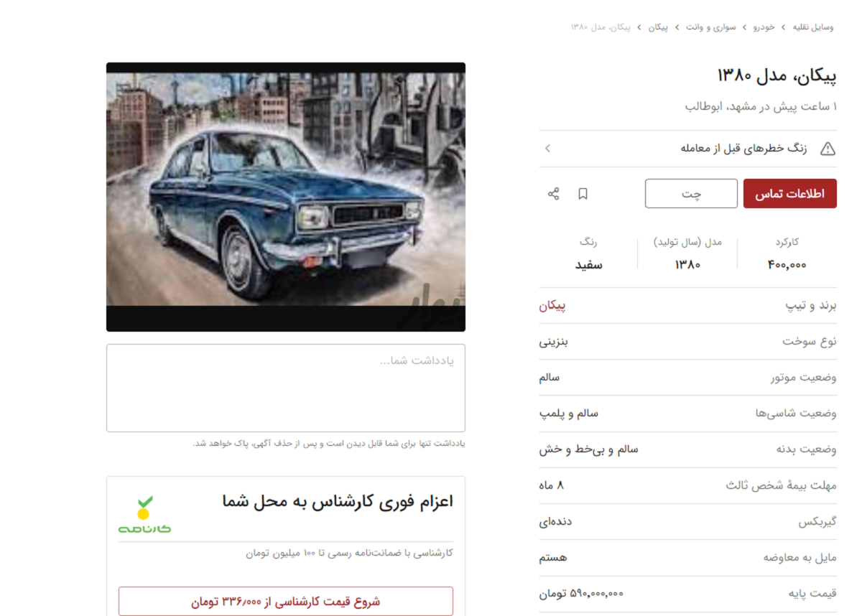Click the warning triangle beside زنگ خطرهای قبل از معامله
862x616 pixels.
(828, 148)
